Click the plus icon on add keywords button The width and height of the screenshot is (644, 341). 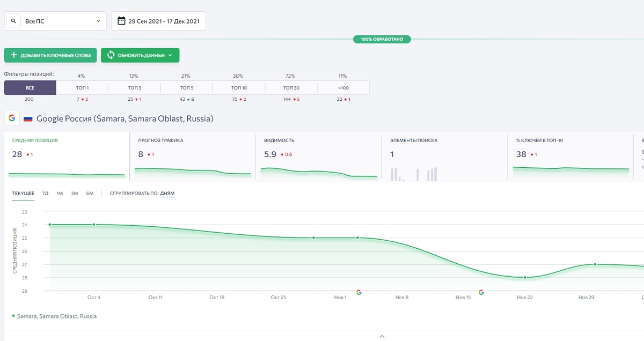pos(14,55)
